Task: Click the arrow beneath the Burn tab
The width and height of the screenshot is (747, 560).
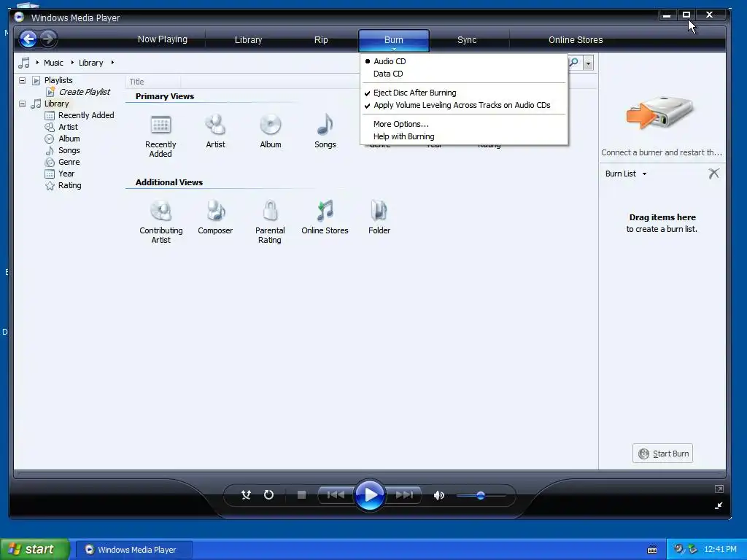Action: (394, 49)
